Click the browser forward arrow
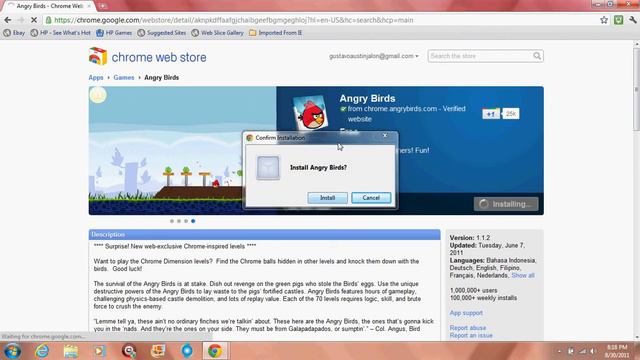The width and height of the screenshot is (640, 360). 20,20
